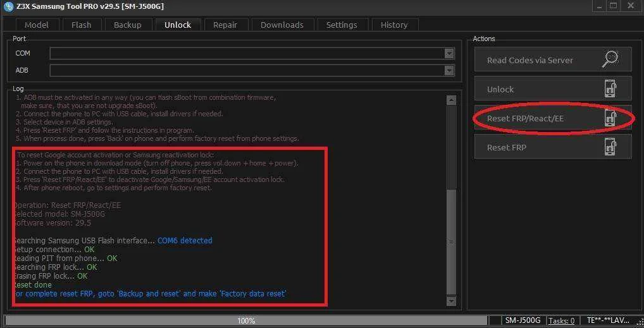Screen dimensions: 644x328
Task: Click the 'Setup connection... OK' line
Action: tap(54, 249)
